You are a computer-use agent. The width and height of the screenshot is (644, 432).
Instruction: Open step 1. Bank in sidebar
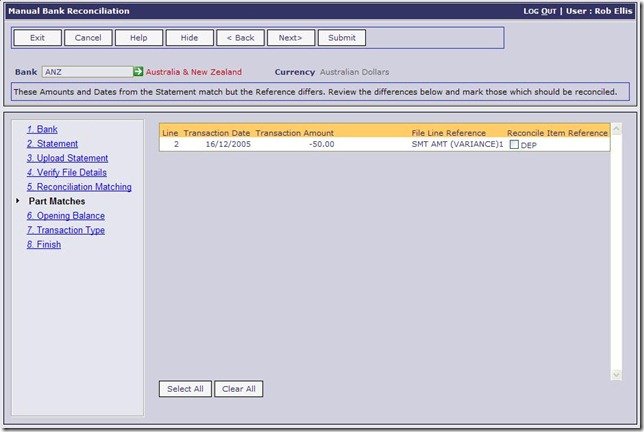42,129
